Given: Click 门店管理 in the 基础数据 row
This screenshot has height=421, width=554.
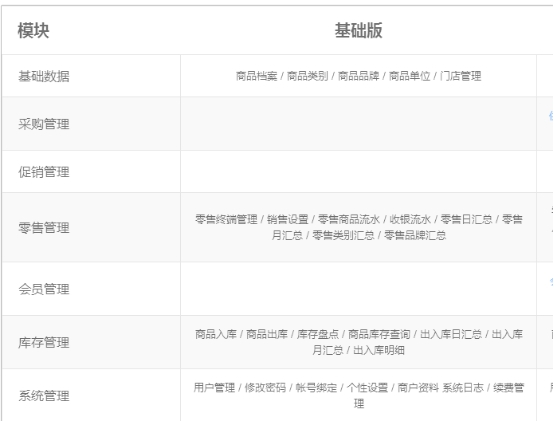Looking at the screenshot, I should [x=460, y=76].
